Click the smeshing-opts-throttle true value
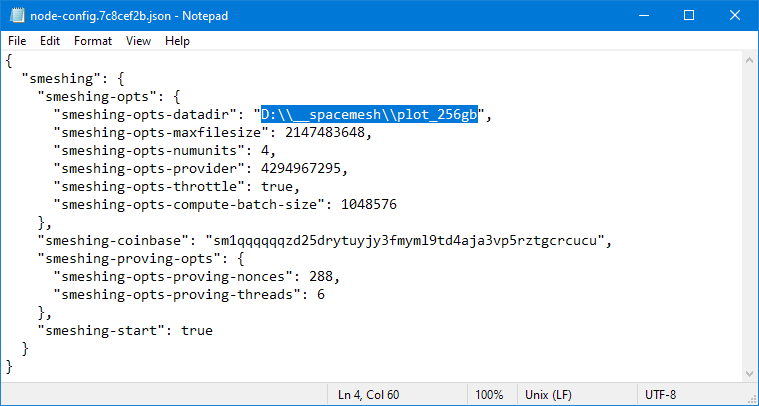This screenshot has width=759, height=406. [277, 187]
